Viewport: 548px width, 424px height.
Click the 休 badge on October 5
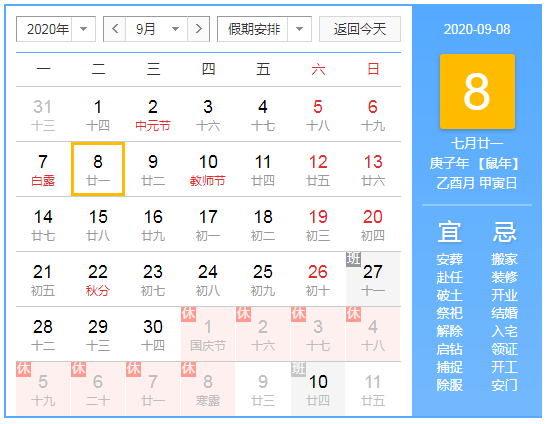23,369
